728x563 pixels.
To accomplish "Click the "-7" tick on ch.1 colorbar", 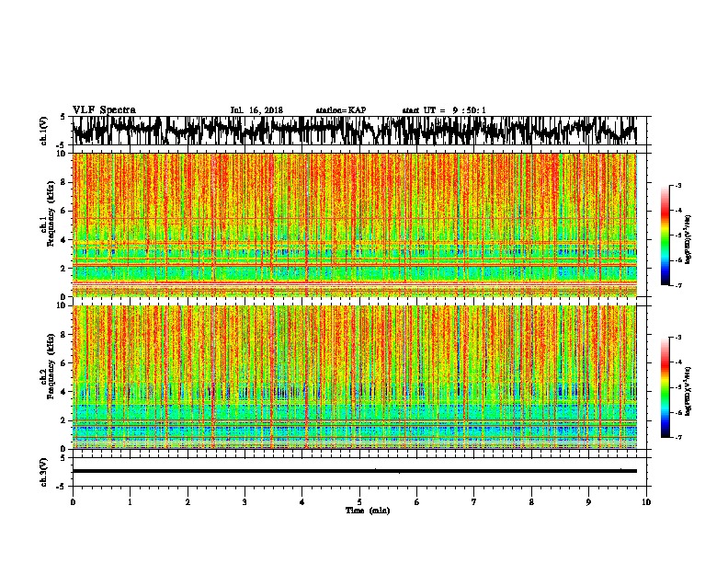I will pos(678,285).
